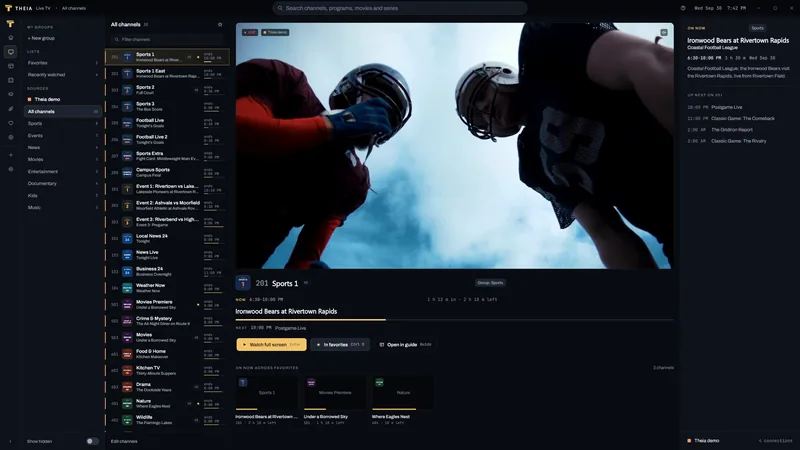Click + New group
800x450 pixels.
tap(41, 38)
